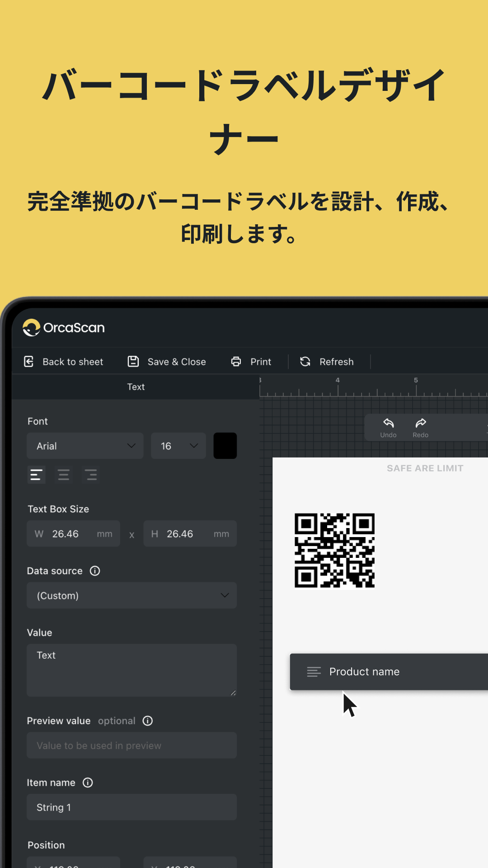Go back to sheet via its label
The height and width of the screenshot is (868, 488).
pyautogui.click(x=73, y=362)
